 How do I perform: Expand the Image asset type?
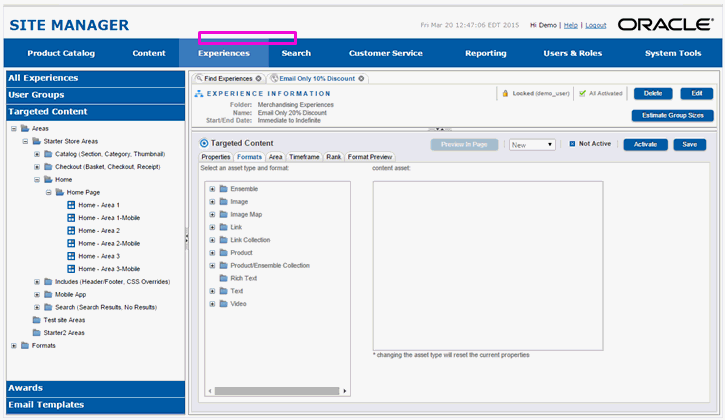(x=212, y=202)
